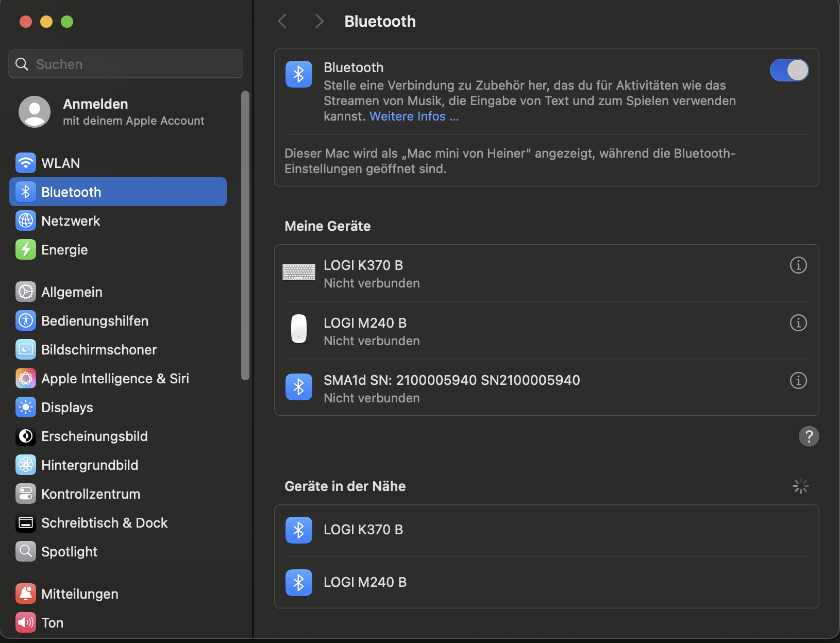Click the WLAN icon in sidebar

[x=26, y=163]
